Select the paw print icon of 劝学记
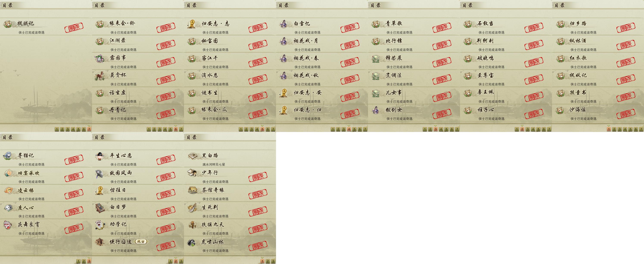 click(100, 225)
